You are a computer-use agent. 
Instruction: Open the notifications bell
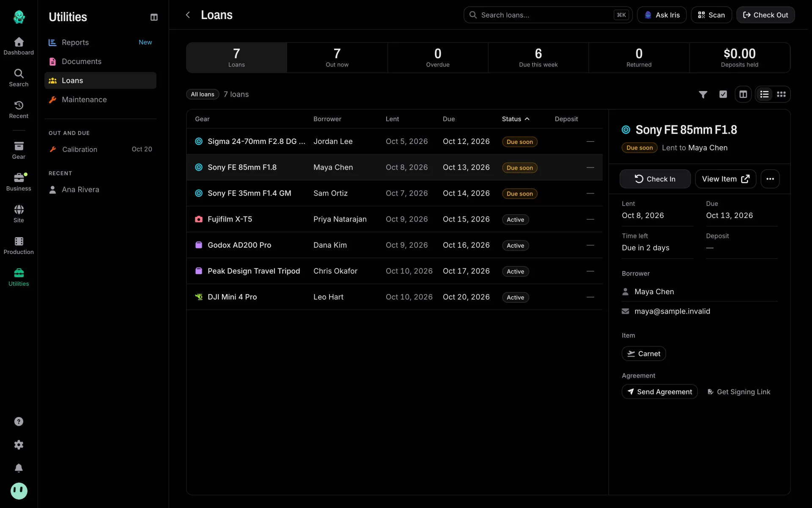click(x=19, y=468)
